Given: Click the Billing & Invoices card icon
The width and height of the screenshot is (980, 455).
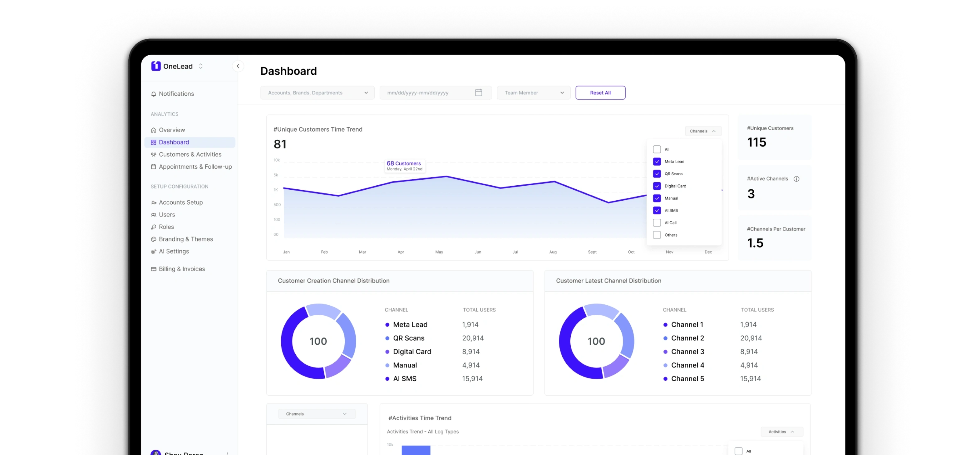Looking at the screenshot, I should tap(153, 269).
